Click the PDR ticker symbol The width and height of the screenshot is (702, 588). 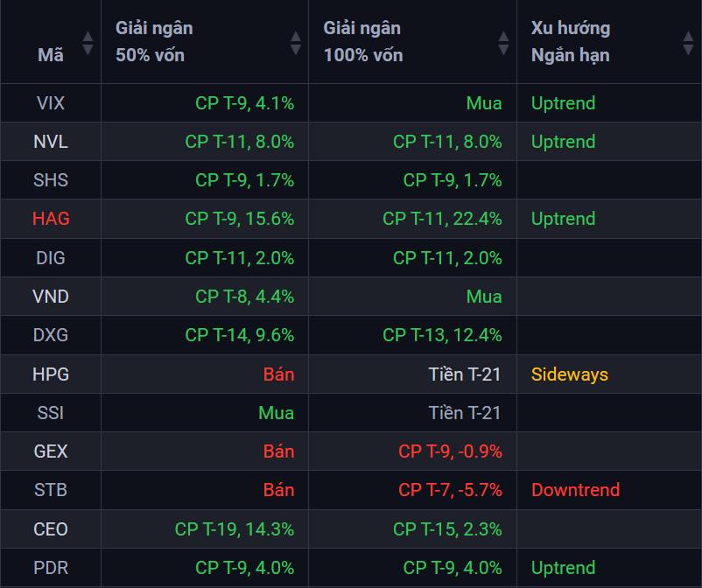pyautogui.click(x=51, y=567)
